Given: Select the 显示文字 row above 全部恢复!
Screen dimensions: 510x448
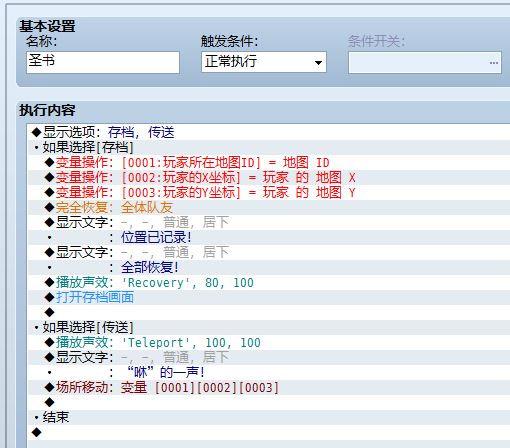Looking at the screenshot, I should [x=269, y=252].
